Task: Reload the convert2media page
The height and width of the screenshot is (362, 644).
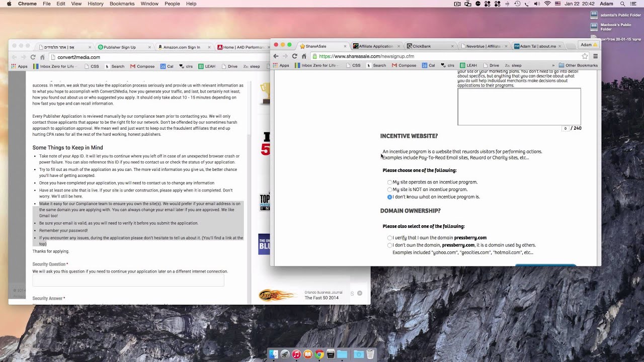Action: (x=33, y=57)
